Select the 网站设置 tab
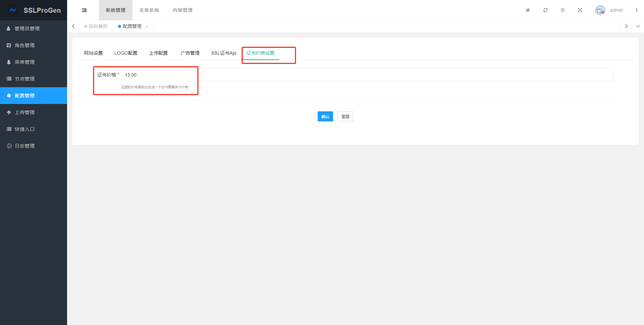 point(93,53)
